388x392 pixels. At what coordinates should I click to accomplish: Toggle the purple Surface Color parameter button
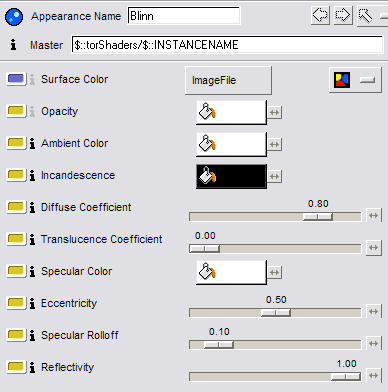coord(16,79)
